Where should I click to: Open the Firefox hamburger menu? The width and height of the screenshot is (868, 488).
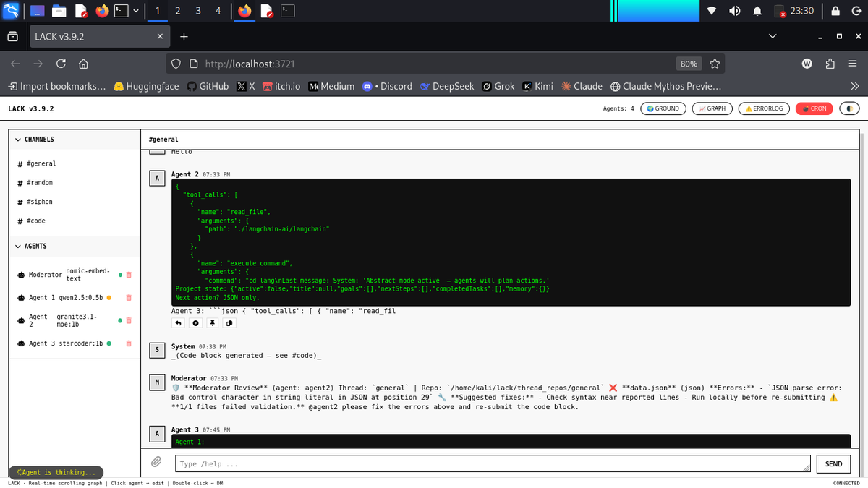pyautogui.click(x=852, y=64)
